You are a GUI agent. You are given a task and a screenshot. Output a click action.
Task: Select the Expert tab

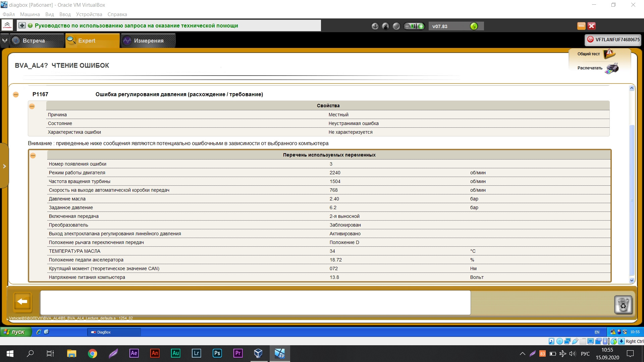click(92, 41)
